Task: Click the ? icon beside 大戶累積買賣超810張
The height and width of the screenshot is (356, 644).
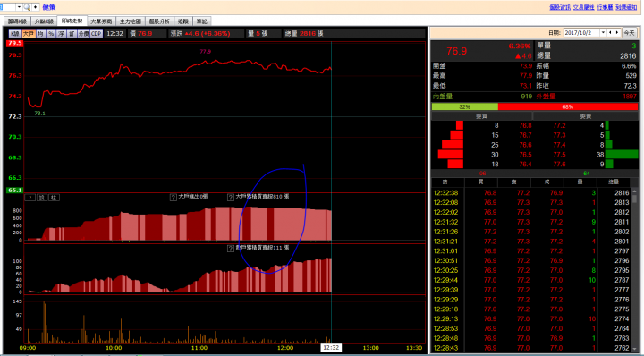Action: point(231,197)
